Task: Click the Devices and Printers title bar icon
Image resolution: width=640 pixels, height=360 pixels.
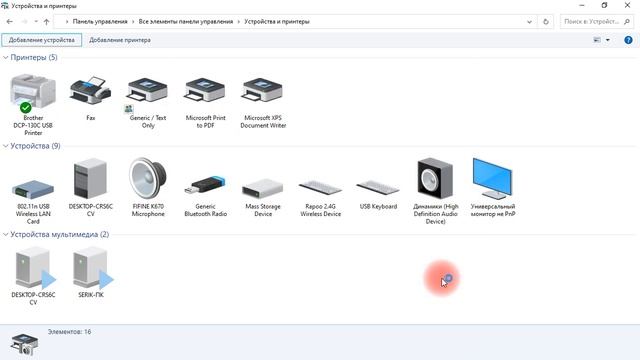Action: point(4,6)
